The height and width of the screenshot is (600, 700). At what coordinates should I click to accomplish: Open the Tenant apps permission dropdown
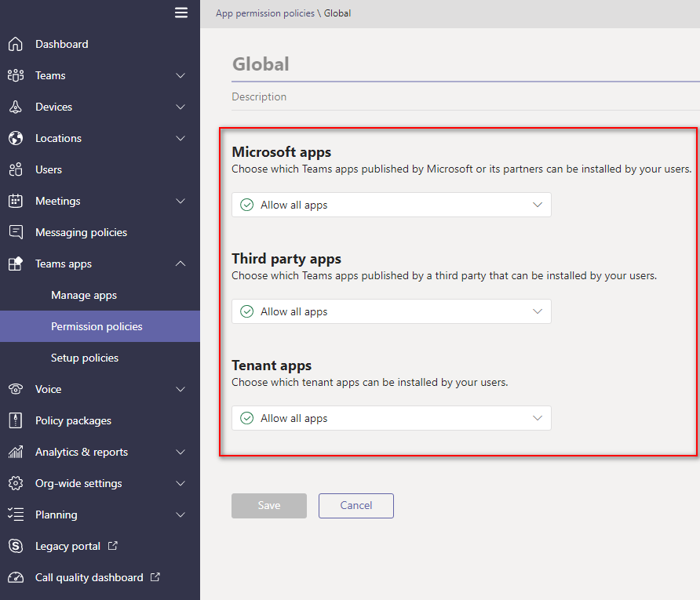click(391, 418)
